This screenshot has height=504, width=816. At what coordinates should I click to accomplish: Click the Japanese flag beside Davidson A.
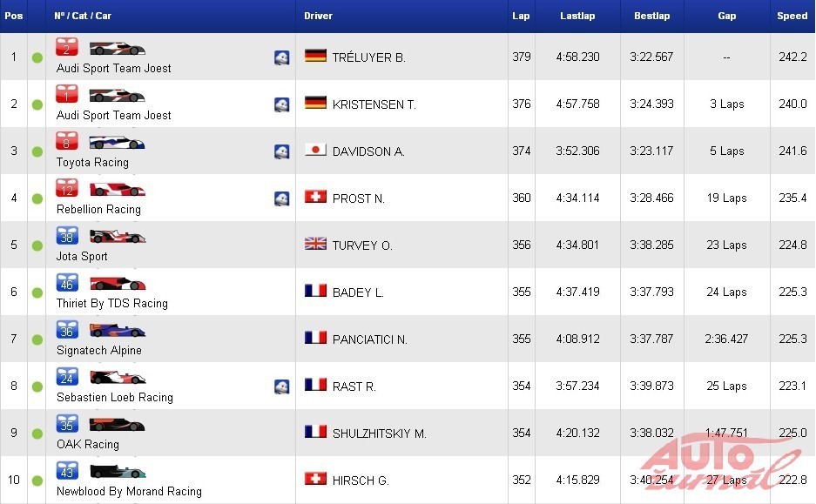pyautogui.click(x=315, y=151)
